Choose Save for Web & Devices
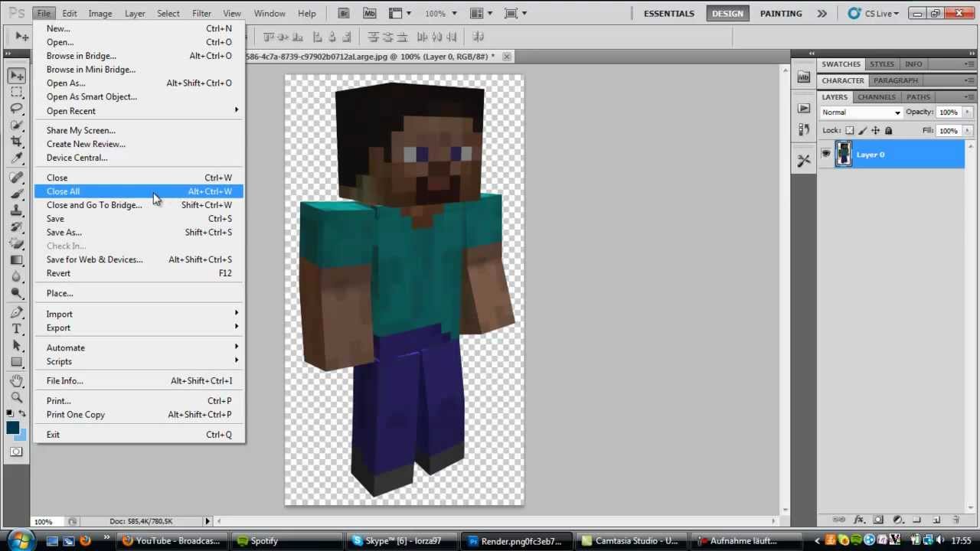Image resolution: width=980 pixels, height=551 pixels. pyautogui.click(x=139, y=259)
